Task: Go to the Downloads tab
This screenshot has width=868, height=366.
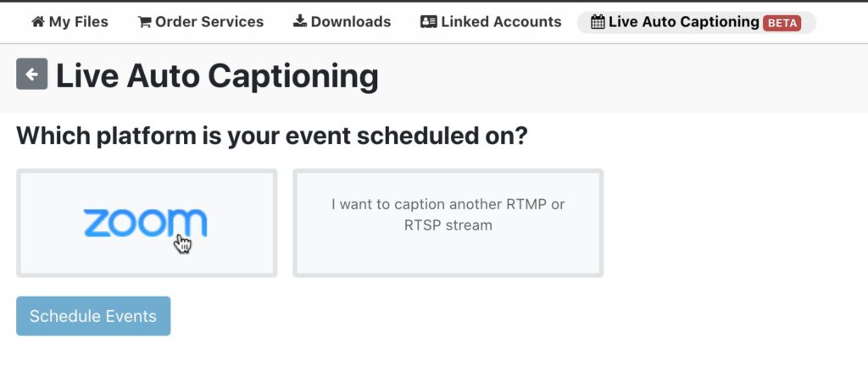Action: pyautogui.click(x=351, y=22)
